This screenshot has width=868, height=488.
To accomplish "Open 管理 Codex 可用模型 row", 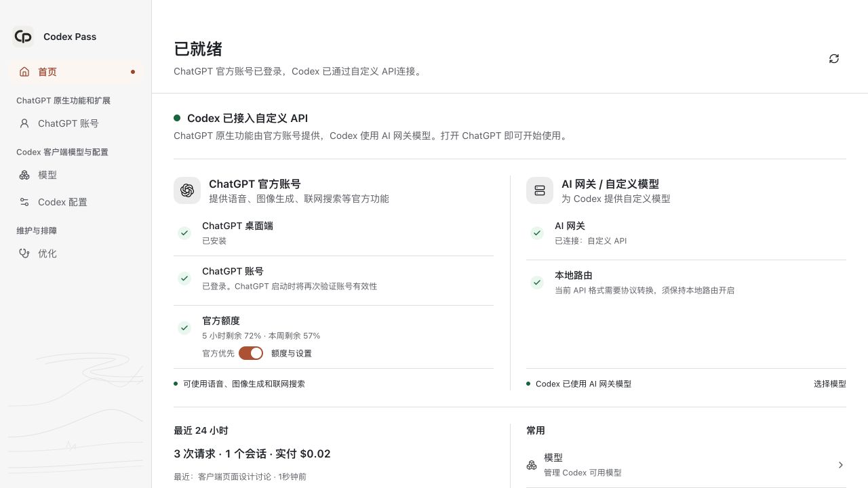I will [x=686, y=465].
